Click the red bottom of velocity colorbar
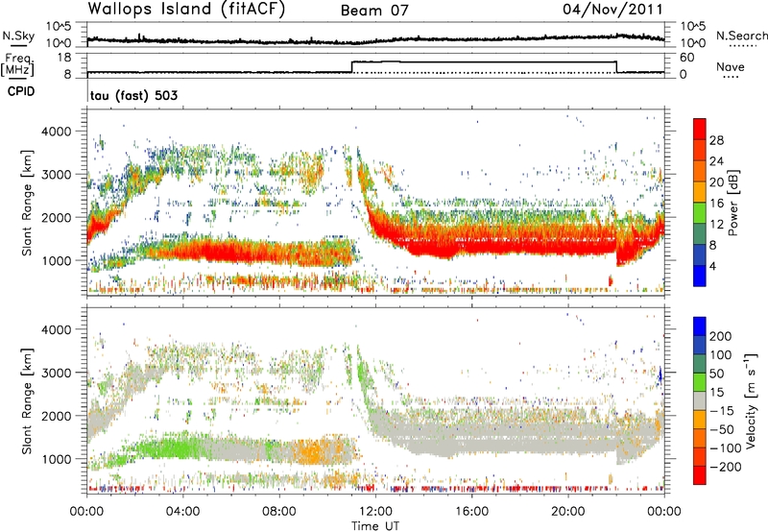 pyautogui.click(x=700, y=475)
